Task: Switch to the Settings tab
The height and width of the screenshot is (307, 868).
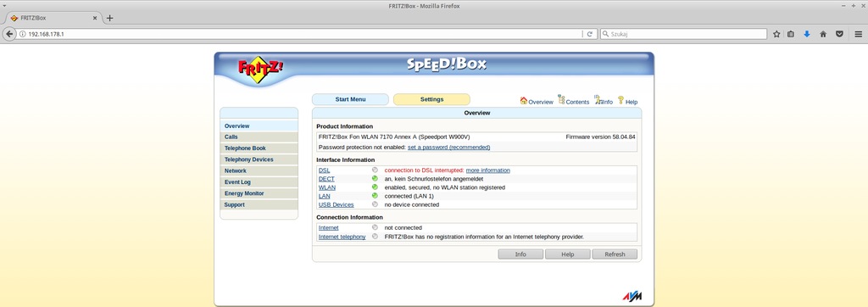Action: (431, 99)
